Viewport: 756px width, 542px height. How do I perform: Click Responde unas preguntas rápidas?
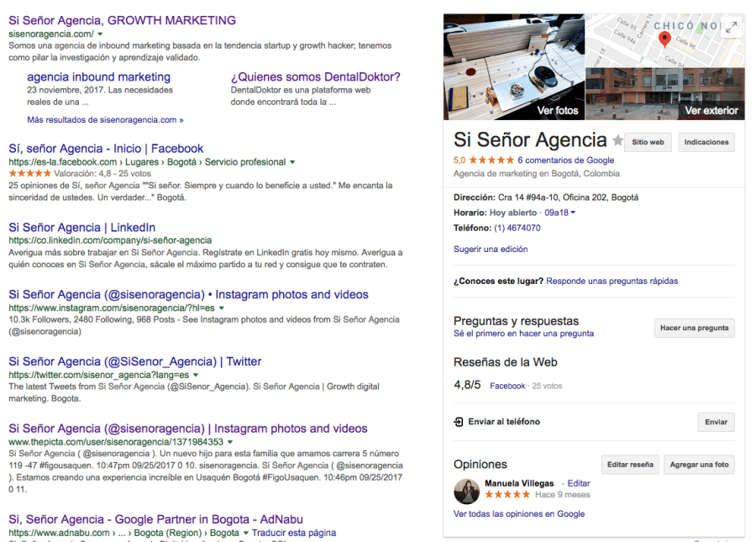[612, 282]
